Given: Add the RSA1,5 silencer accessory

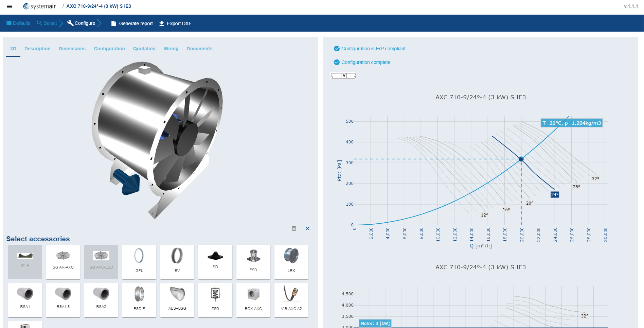Looking at the screenshot, I should 63,300.
